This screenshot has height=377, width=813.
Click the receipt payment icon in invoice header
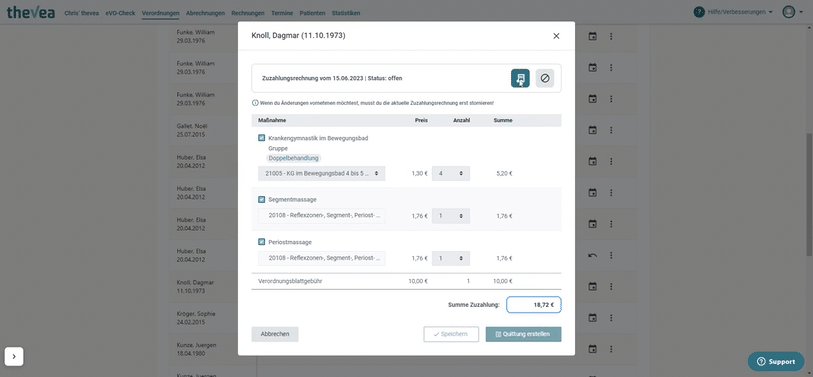520,78
